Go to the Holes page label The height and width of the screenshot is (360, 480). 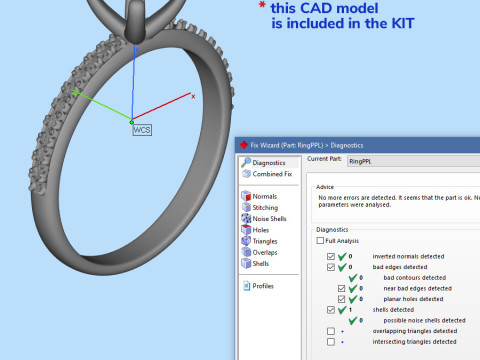[x=261, y=230]
